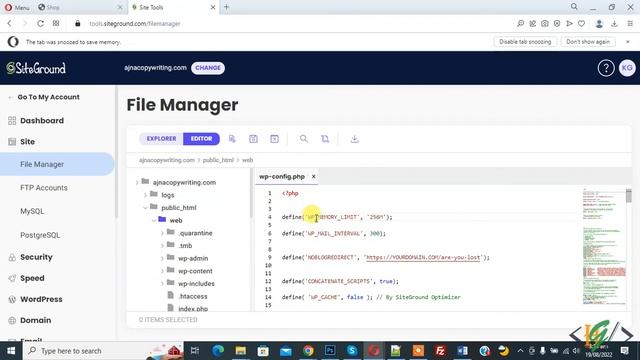Open Skype from taskbar

point(352,351)
